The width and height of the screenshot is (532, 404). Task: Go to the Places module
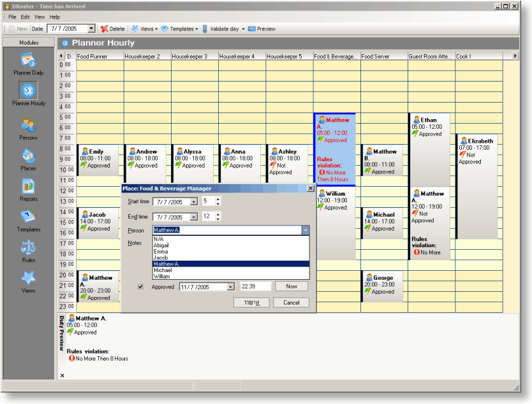click(x=29, y=157)
